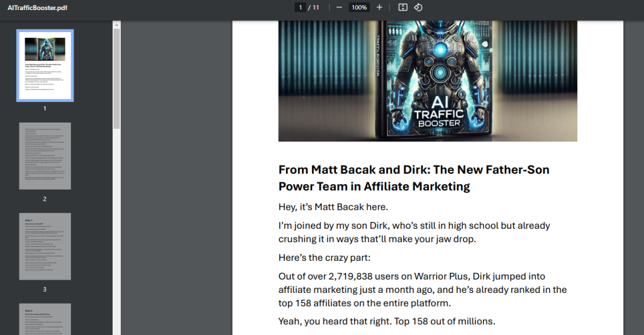This screenshot has height=335, width=644.
Task: Select the paragraph starting Out of over 2,719,838 users
Action: point(423,289)
